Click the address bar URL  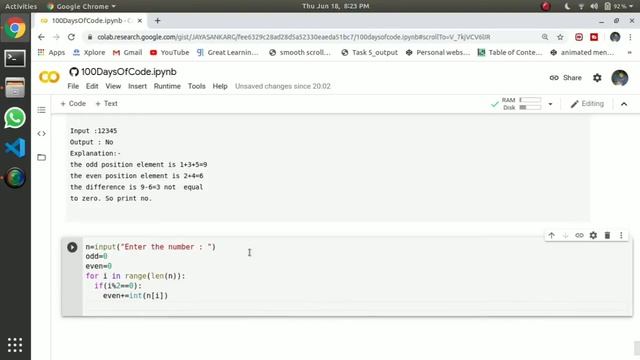[294, 37]
